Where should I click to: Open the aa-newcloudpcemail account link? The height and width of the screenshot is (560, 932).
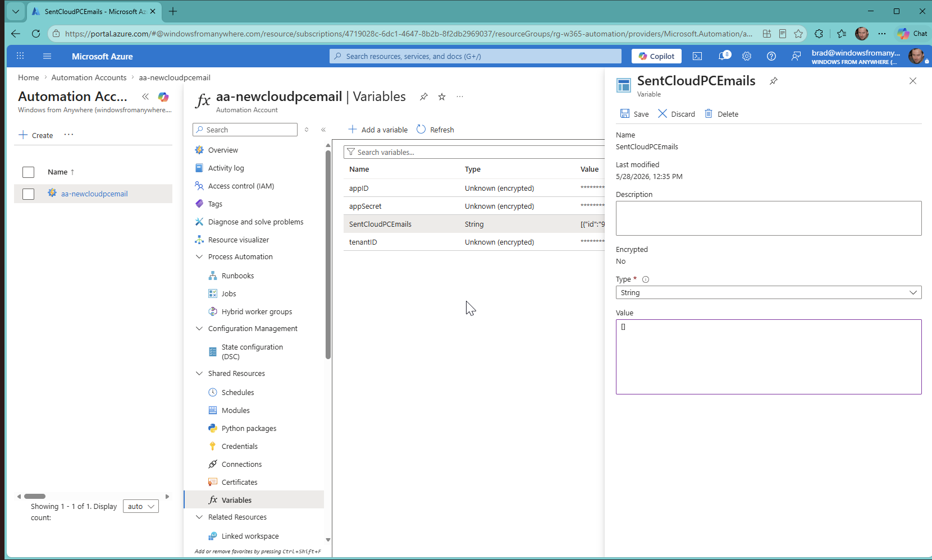click(94, 194)
